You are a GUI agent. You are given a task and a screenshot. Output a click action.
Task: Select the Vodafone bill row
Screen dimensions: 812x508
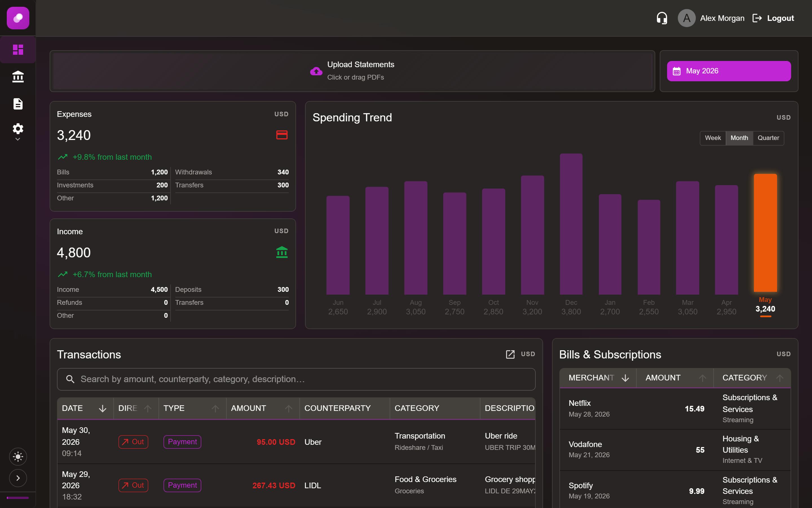675,450
